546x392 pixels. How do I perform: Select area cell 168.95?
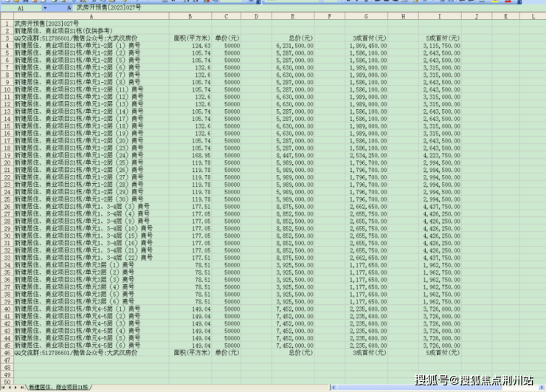190,156
